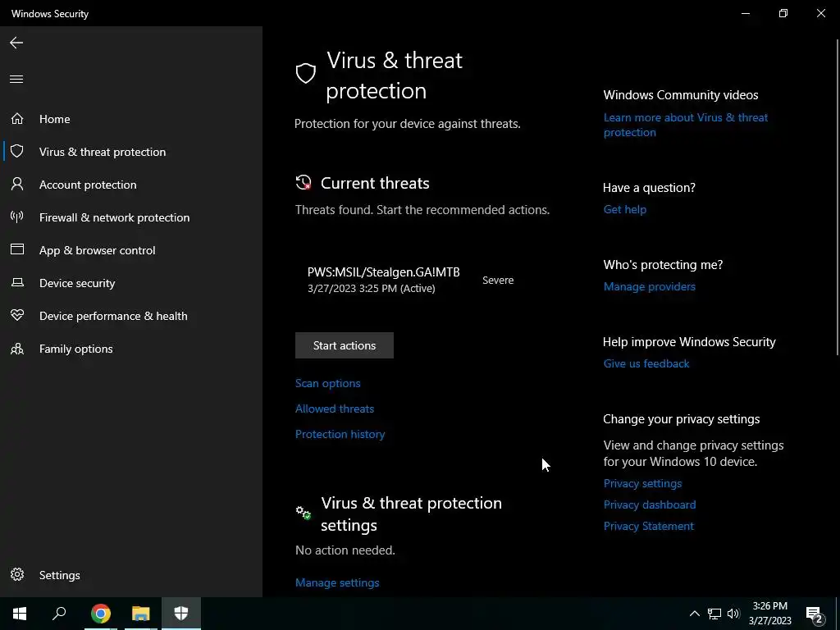This screenshot has height=630, width=840.
Task: Click Manage settings link
Action: 337,582
